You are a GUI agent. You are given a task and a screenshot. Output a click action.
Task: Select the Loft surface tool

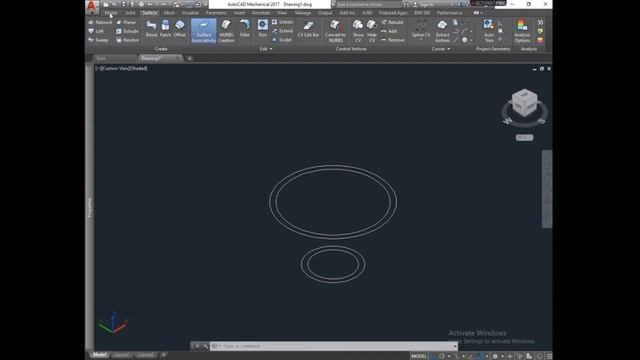point(96,31)
